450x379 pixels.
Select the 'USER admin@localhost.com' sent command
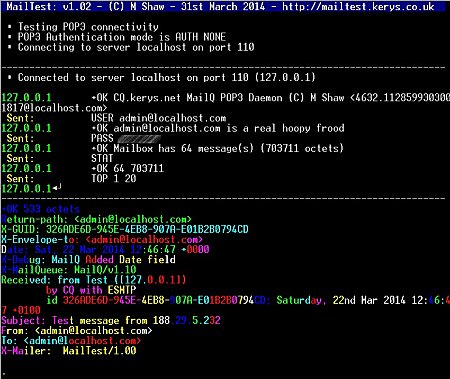coord(159,118)
